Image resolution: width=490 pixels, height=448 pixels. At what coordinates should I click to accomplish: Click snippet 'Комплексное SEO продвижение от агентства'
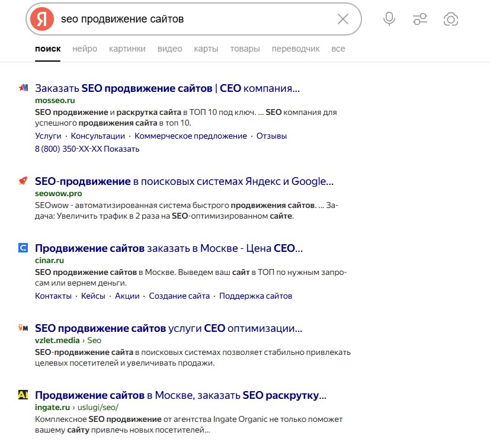click(x=189, y=424)
